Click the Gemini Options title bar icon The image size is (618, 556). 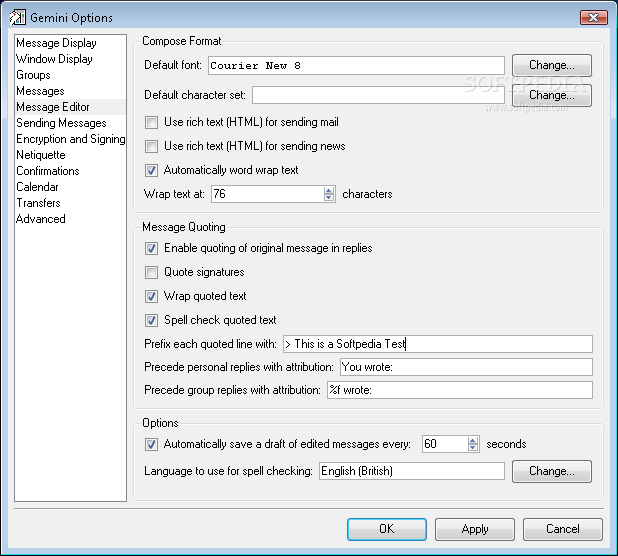(18, 18)
